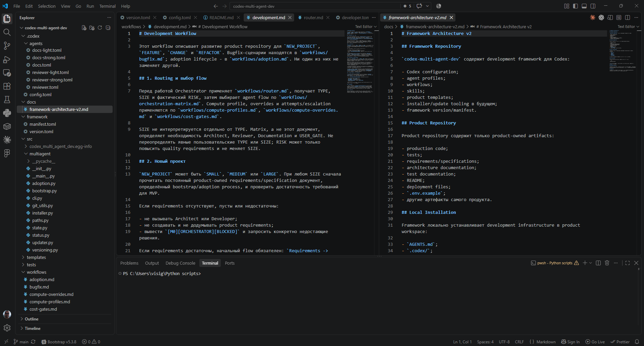
Task: Click the main branch indicator
Action: tap(21, 342)
